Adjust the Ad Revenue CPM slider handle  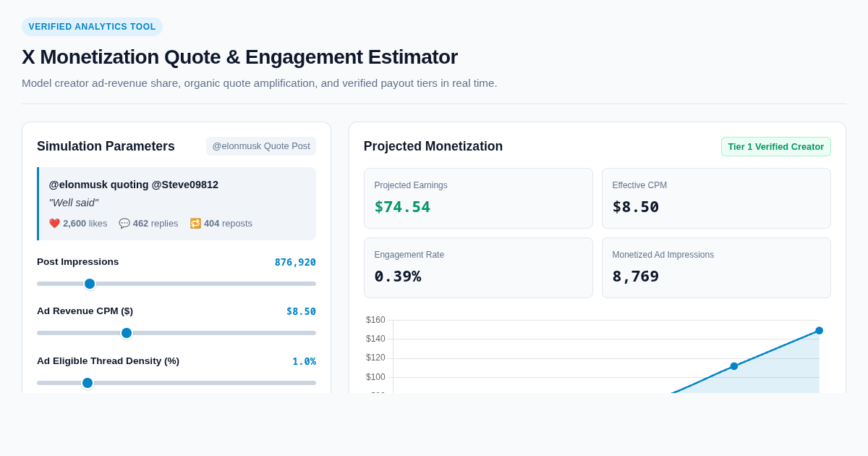(x=127, y=333)
